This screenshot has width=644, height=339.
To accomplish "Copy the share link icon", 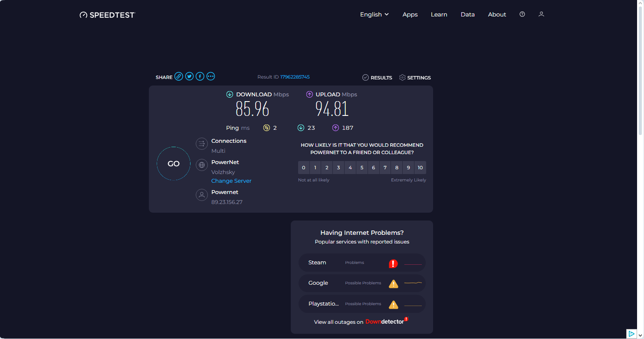I will click(179, 76).
